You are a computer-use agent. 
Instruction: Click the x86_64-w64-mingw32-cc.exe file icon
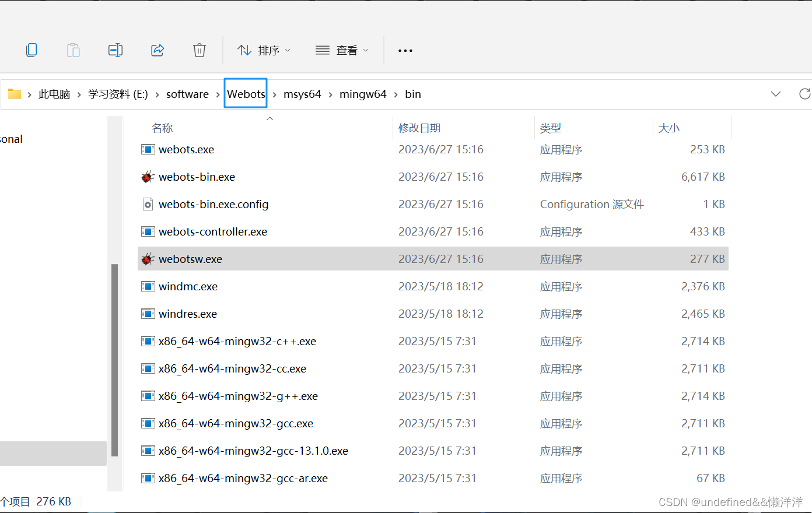[148, 368]
